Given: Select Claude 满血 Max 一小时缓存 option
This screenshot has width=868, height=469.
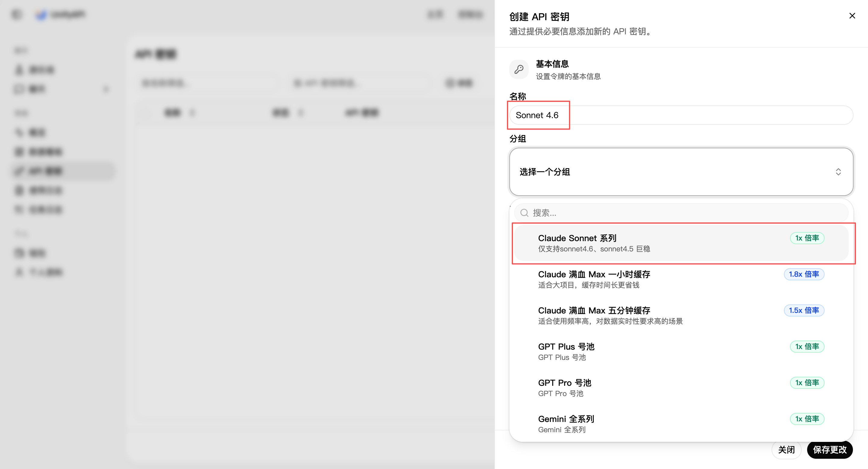Looking at the screenshot, I should (x=681, y=279).
